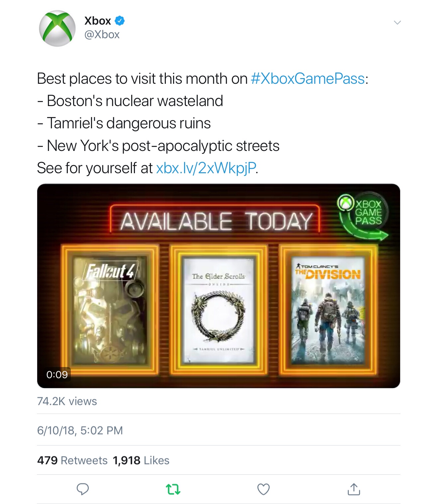View the 479 Retweets list
The height and width of the screenshot is (504, 436).
point(72,460)
